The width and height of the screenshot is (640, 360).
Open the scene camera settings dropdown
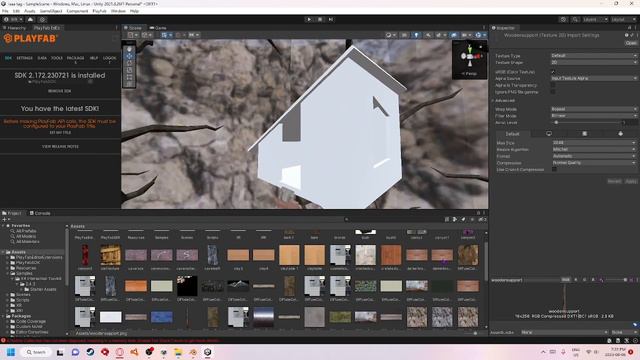pos(466,35)
